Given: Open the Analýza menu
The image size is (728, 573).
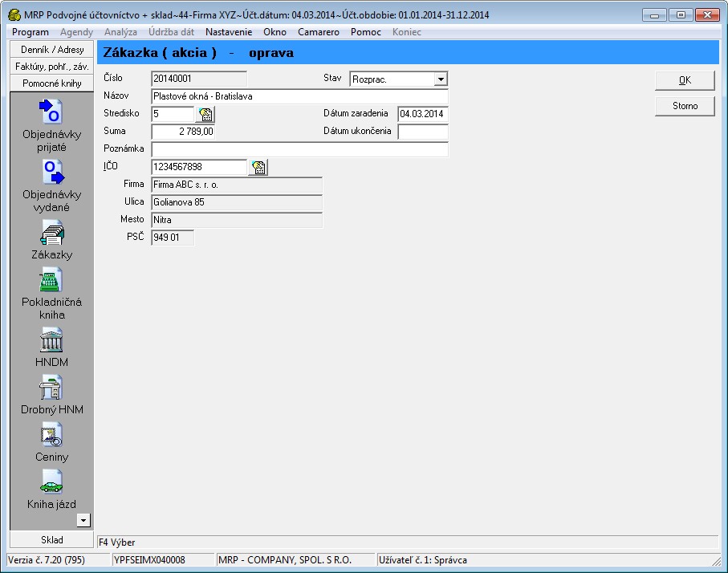Looking at the screenshot, I should (x=120, y=32).
